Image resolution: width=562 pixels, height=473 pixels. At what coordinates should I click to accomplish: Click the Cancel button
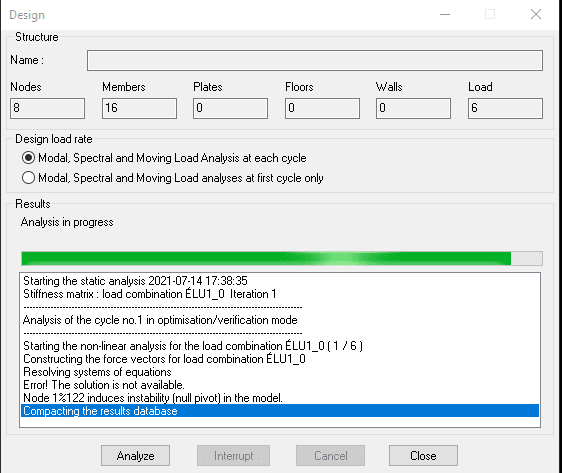pos(330,455)
